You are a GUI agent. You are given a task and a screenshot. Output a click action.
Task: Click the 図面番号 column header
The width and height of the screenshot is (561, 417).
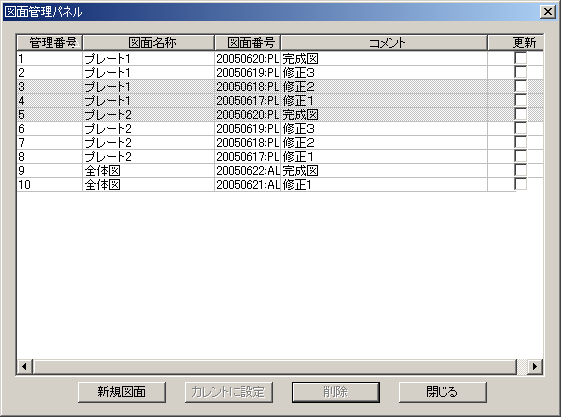point(248,43)
